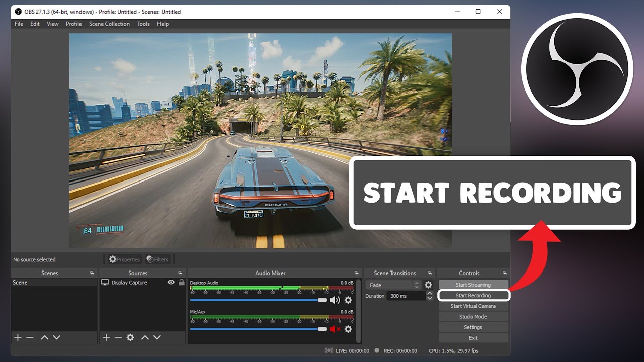Open the Edit menu

35,24
